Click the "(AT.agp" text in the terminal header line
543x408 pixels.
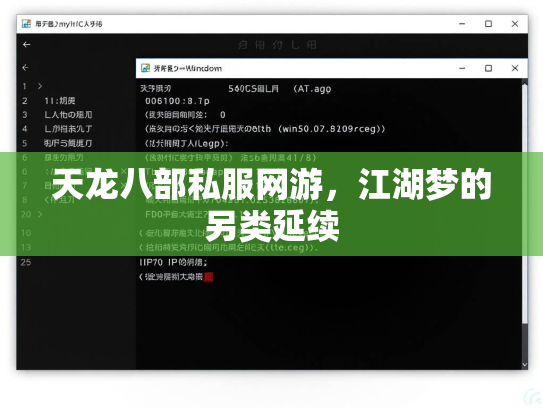pyautogui.click(x=312, y=89)
